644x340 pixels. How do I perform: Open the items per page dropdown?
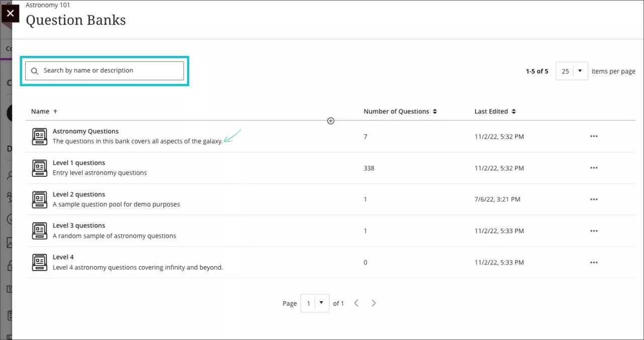pyautogui.click(x=572, y=71)
